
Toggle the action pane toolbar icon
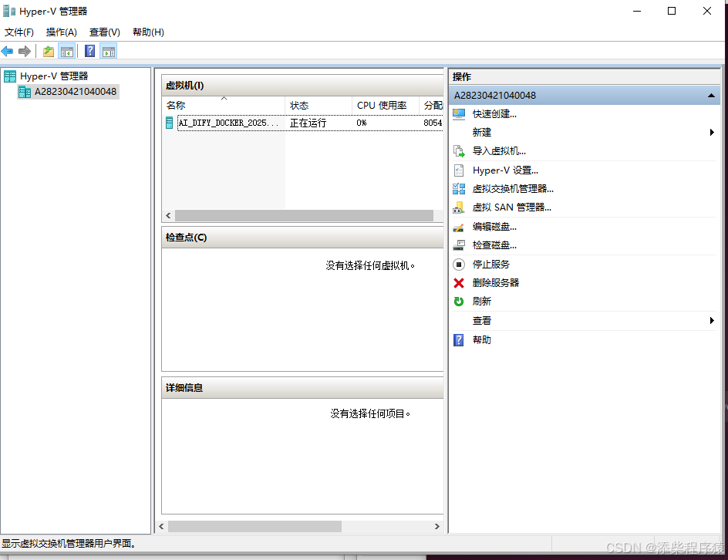pyautogui.click(x=109, y=52)
